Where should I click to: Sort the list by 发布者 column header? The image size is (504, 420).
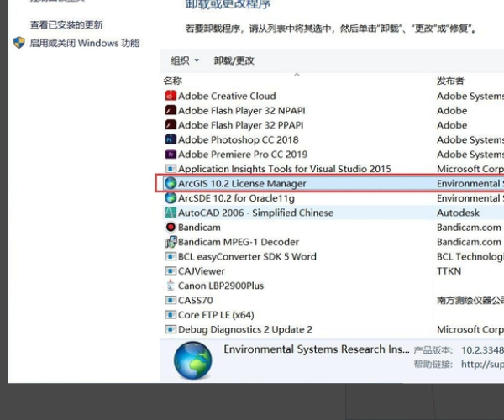(x=450, y=81)
